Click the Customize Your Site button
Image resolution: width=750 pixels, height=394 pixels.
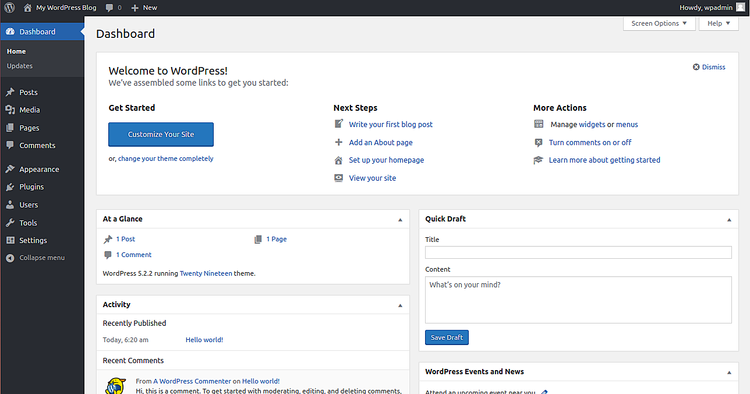coord(161,134)
